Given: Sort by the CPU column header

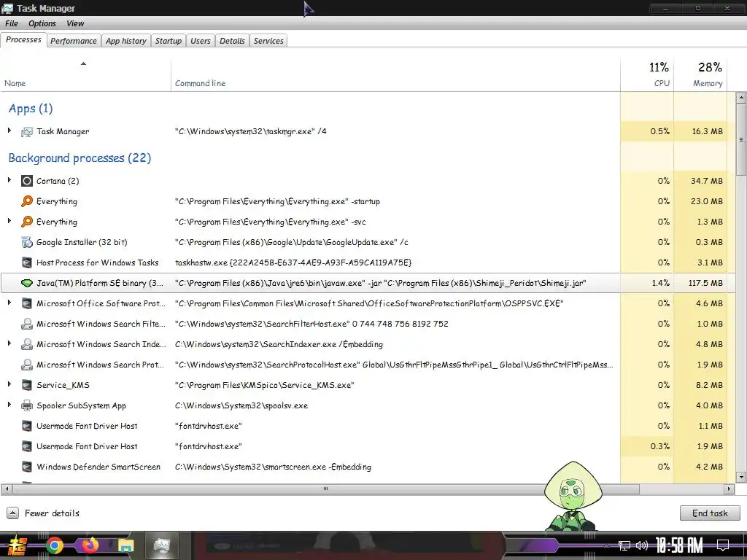Looking at the screenshot, I should point(647,75).
